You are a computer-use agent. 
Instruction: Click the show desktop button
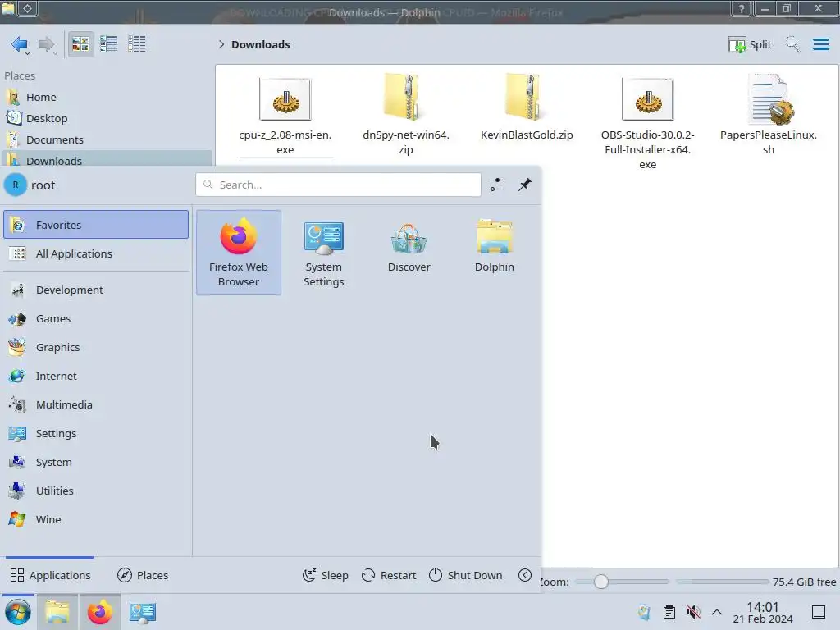tap(818, 612)
